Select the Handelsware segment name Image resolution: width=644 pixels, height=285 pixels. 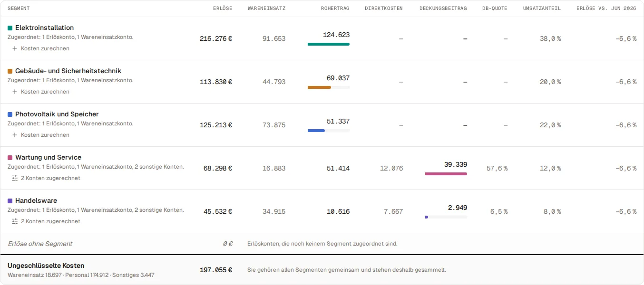coord(36,200)
